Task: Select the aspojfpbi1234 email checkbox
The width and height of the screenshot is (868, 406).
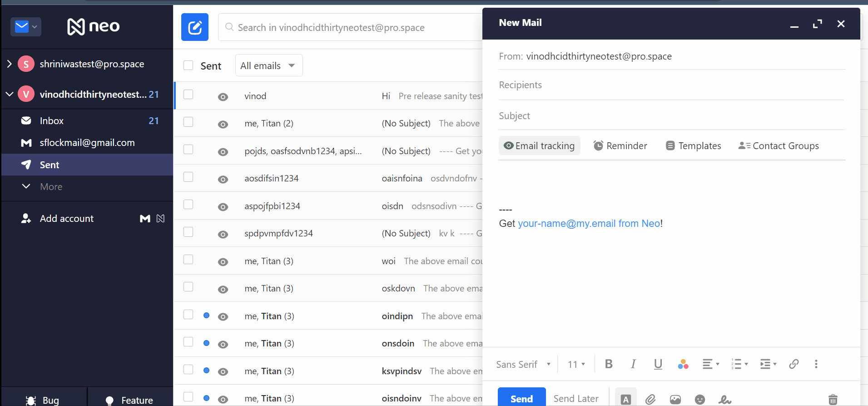Action: 188,205
